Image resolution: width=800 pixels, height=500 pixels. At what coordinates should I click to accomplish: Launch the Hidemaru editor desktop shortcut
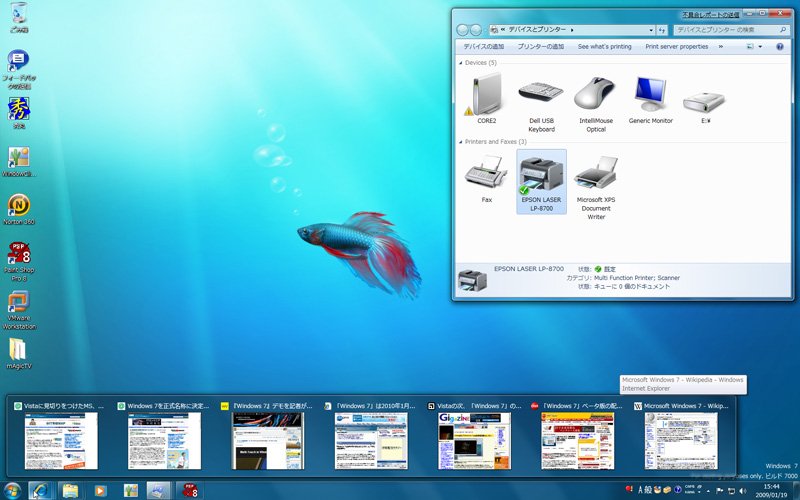(x=19, y=113)
